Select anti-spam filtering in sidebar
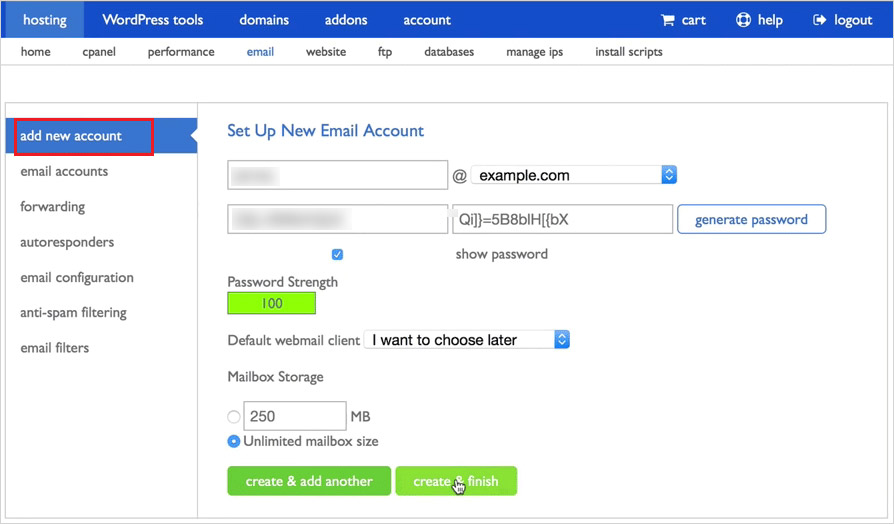 tap(73, 313)
